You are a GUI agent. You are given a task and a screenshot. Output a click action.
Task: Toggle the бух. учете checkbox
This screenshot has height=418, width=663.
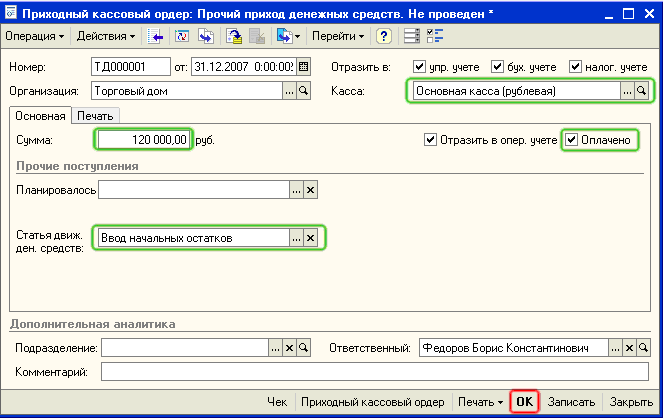(497, 67)
